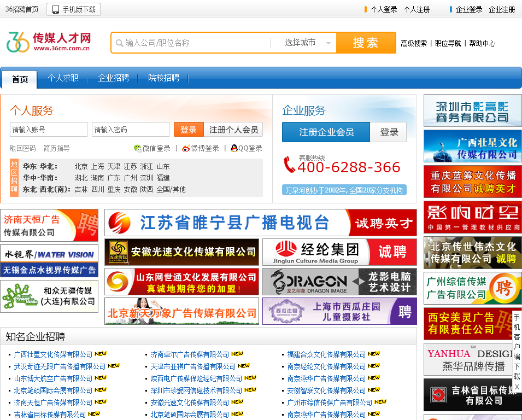Open the 企业注册 link in top bar
522x420 pixels.
(502, 9)
